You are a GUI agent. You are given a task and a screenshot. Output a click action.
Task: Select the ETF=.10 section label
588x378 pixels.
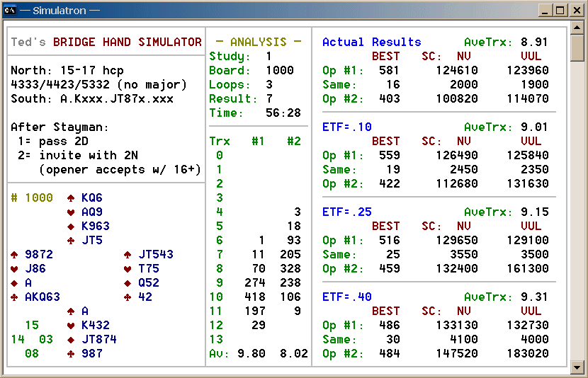tap(346, 127)
